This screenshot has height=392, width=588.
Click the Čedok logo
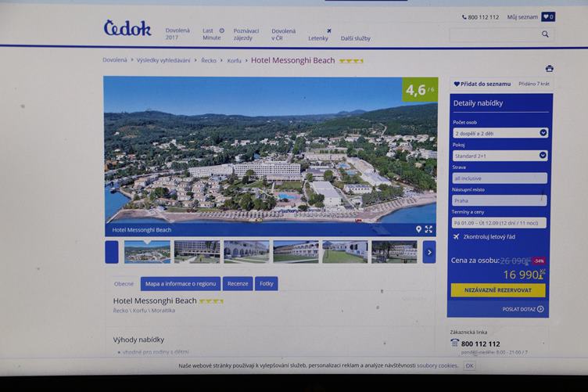[127, 28]
